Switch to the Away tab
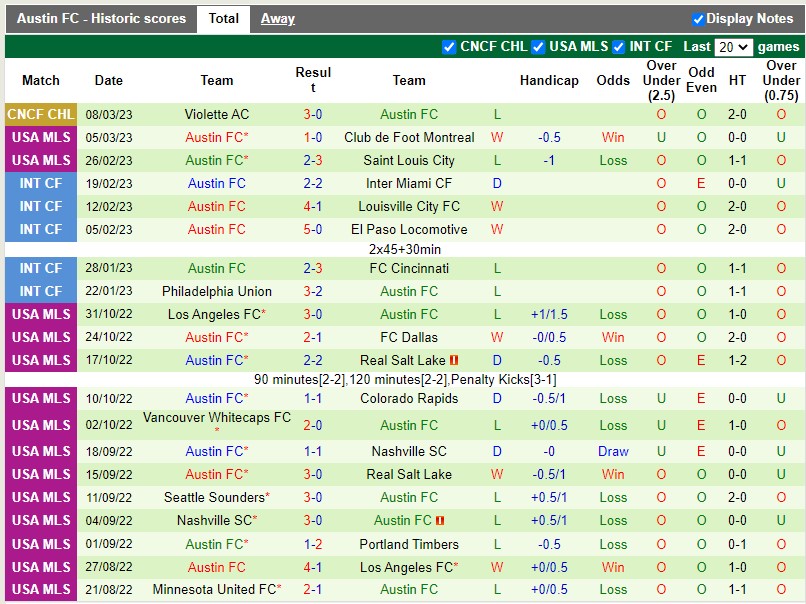The image size is (806, 604). tap(277, 18)
